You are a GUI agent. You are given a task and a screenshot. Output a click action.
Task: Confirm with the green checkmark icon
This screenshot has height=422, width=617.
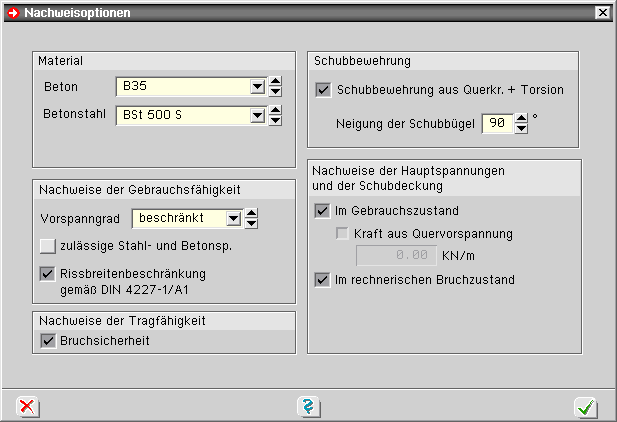point(586,406)
